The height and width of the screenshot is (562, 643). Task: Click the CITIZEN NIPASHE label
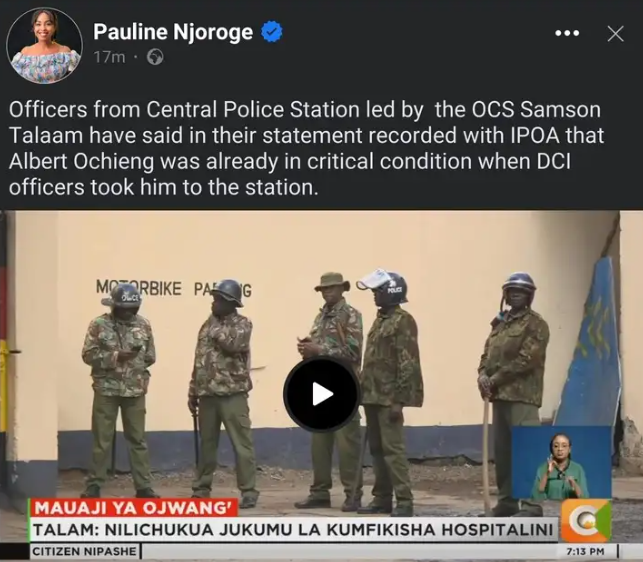click(84, 551)
